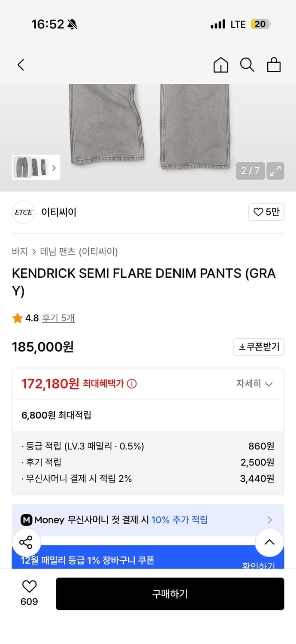Screen dimensions: 296x644
Task: Expand the product thumbnail strip arrow
Action: 54,167
